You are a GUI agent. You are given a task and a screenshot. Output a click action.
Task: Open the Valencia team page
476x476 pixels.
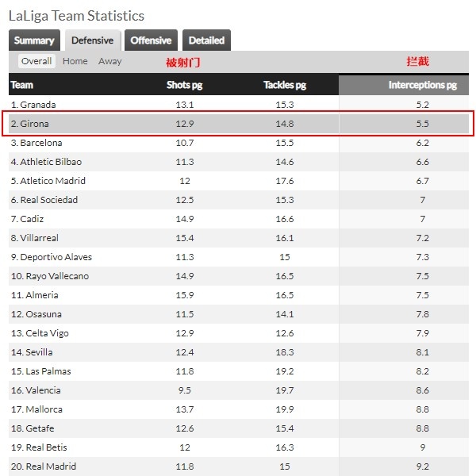coord(43,390)
